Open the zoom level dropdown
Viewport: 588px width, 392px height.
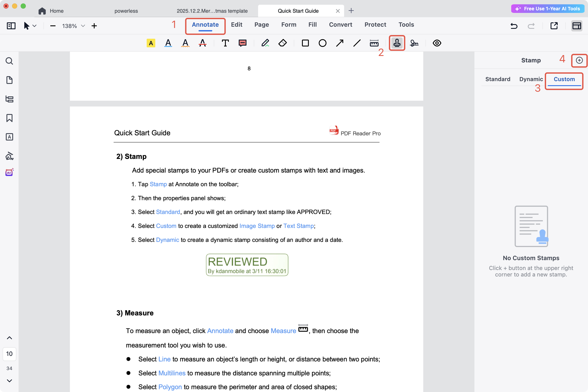pos(83,26)
